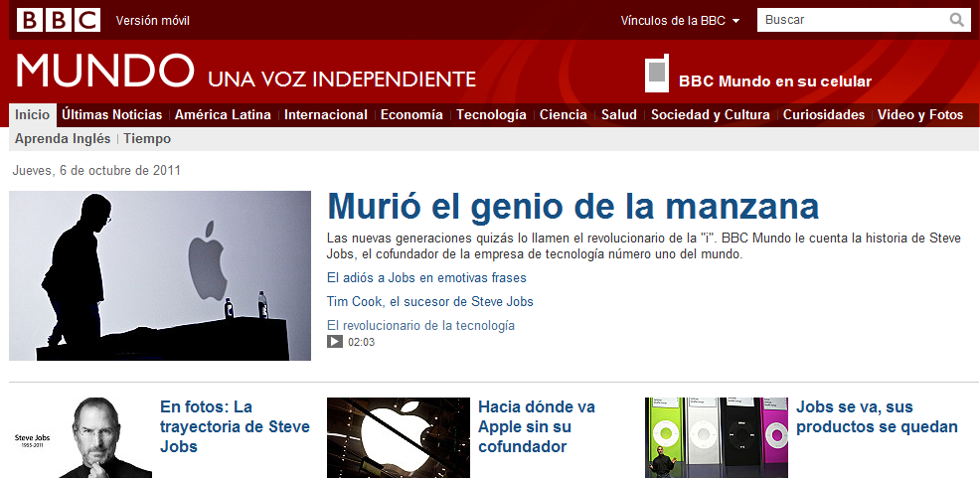
Task: Open the Versión móvil link
Action: coord(152,21)
